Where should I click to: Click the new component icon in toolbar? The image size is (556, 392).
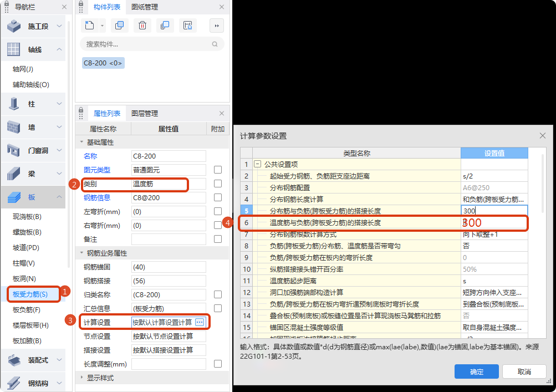(89, 25)
